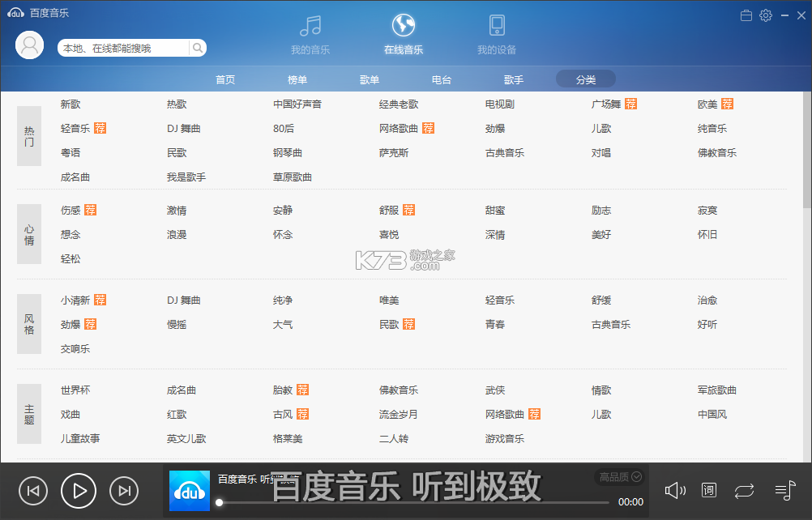
Task: Open 武侠 theme
Action: coord(495,390)
